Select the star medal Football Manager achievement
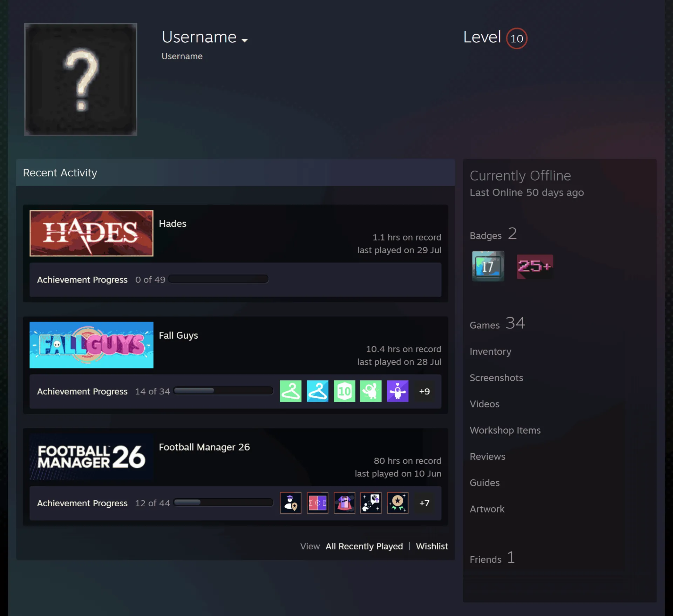The width and height of the screenshot is (673, 616). [397, 503]
